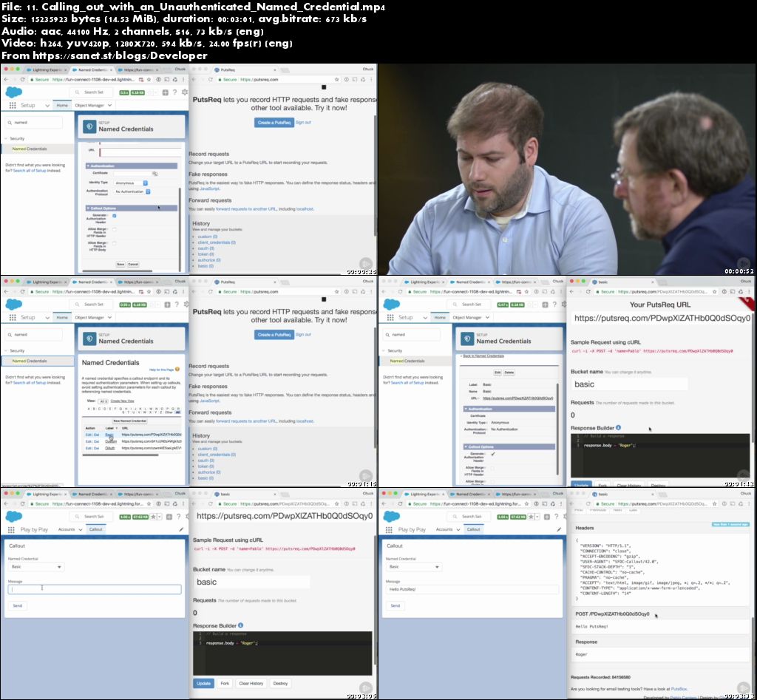Check Allow Merge Fields in HTTP Header

coord(115,229)
